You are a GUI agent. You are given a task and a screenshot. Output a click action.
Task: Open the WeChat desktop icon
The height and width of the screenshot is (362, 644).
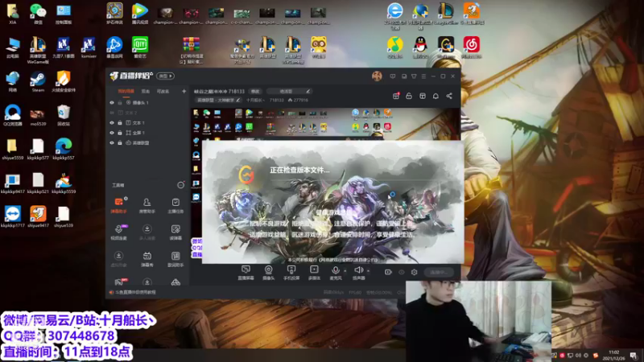click(38, 13)
